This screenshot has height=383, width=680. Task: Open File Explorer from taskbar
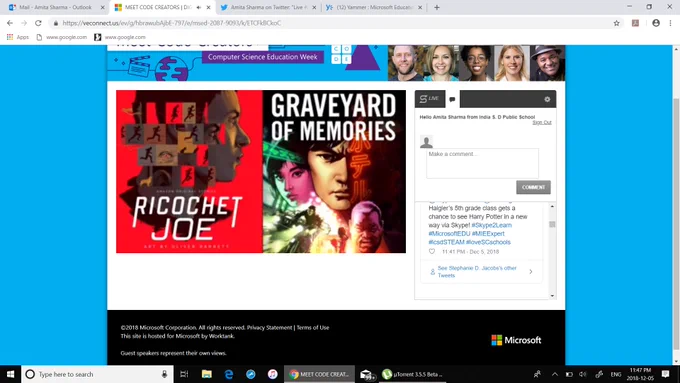[206, 374]
